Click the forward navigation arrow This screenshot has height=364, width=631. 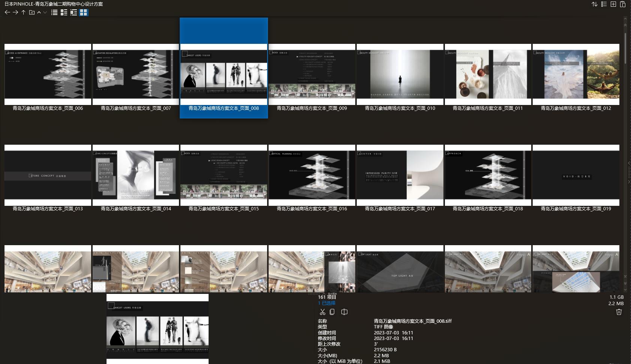pyautogui.click(x=15, y=12)
